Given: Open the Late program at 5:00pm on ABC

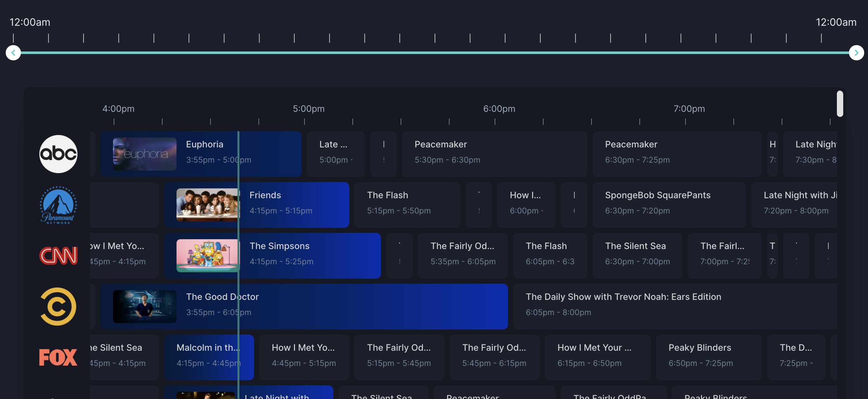Looking at the screenshot, I should 336,154.
